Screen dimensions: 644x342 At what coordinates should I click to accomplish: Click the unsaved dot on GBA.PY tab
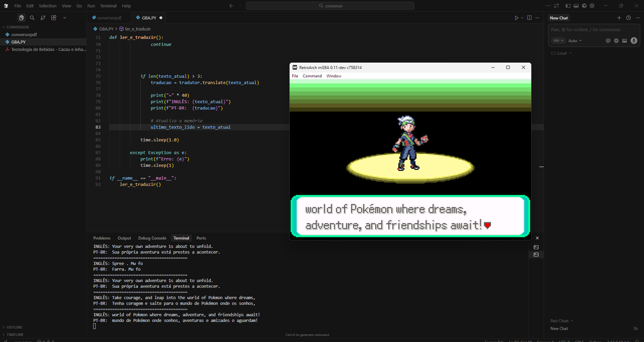click(x=160, y=18)
